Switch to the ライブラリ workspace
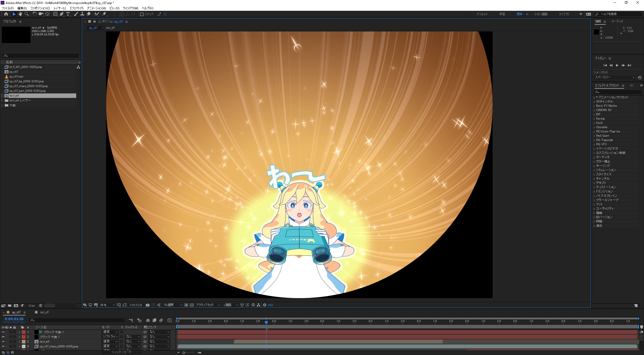The width and height of the screenshot is (644, 355). 564,14
